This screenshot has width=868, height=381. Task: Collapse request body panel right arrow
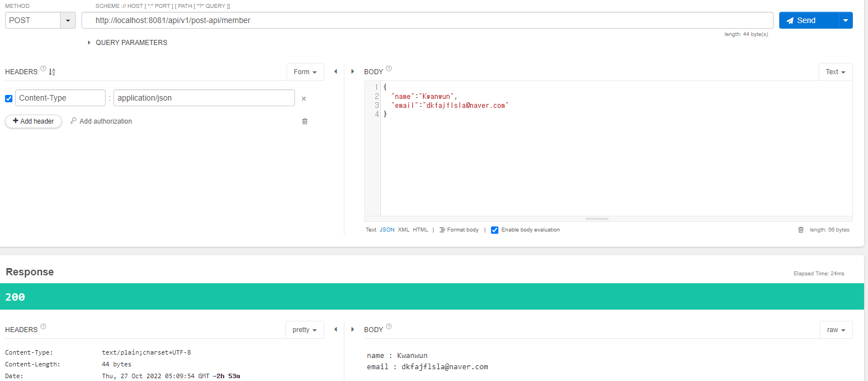353,71
